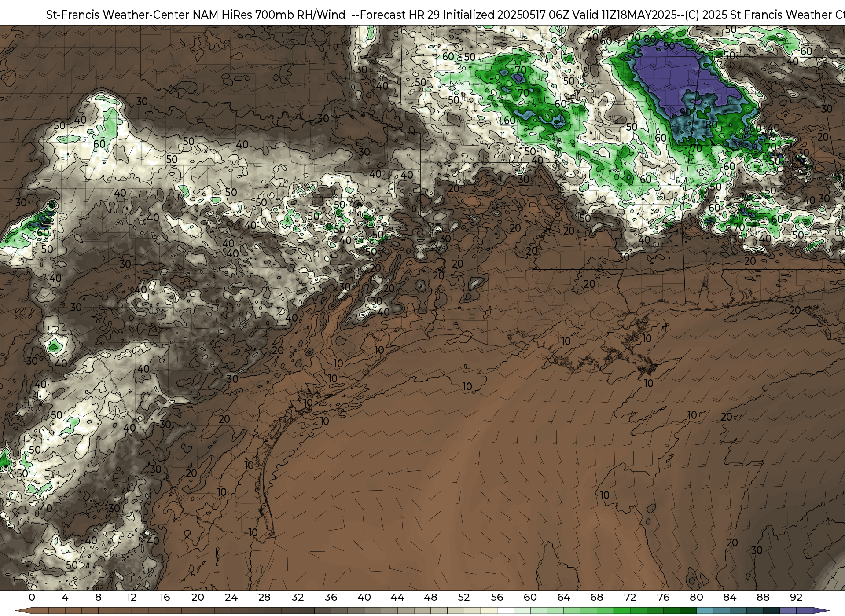Image resolution: width=845 pixels, height=616 pixels.
Task: Click the colorbar label 52
Action: (x=464, y=598)
